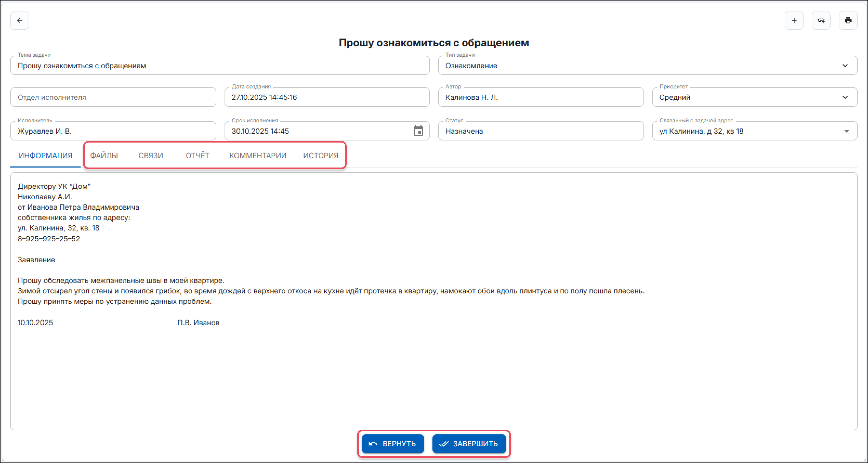Select the Отчёт tab
The width and height of the screenshot is (868, 463).
tap(198, 156)
